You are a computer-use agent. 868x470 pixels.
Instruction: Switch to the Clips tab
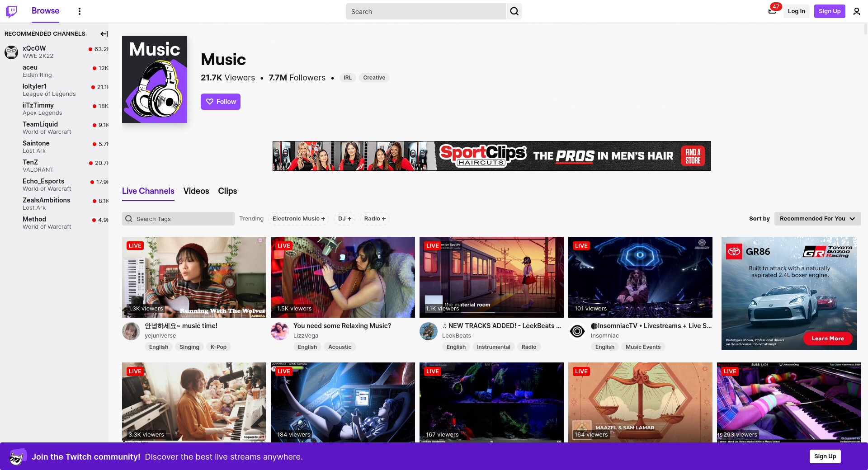(x=227, y=191)
